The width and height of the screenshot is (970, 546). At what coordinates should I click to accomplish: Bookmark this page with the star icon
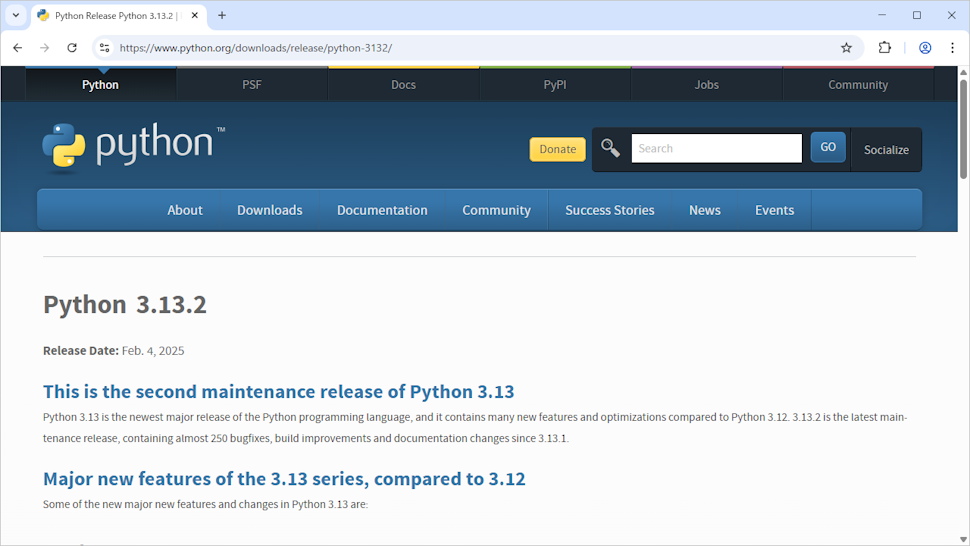coord(846,48)
